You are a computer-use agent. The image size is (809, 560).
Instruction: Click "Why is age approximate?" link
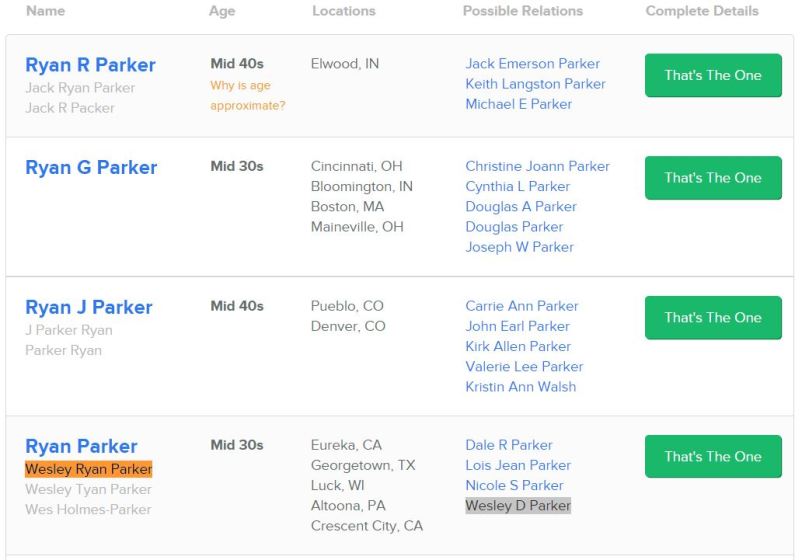point(247,95)
